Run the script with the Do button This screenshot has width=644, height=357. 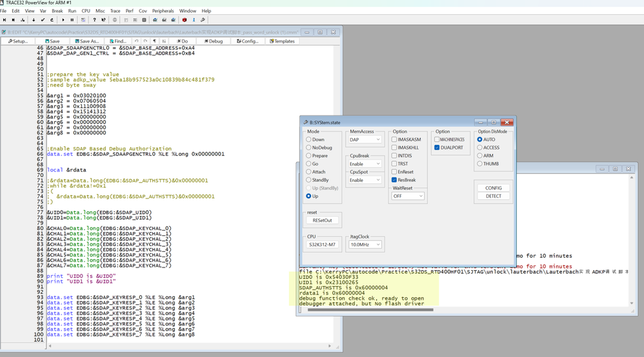(x=183, y=41)
